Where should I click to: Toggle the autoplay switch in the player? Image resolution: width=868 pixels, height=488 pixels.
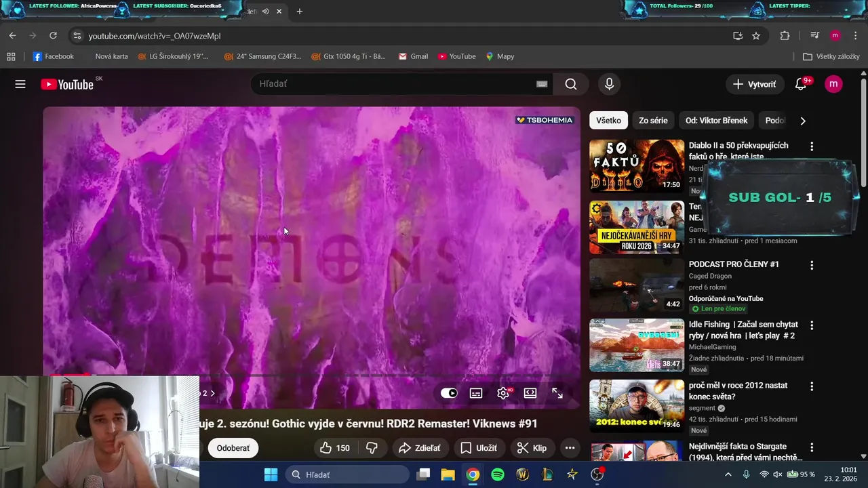point(449,393)
